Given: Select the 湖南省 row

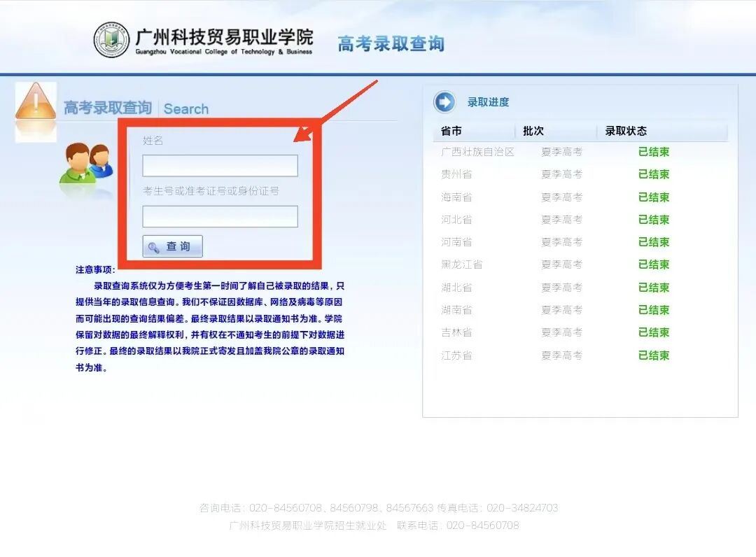Looking at the screenshot, I should pos(580,310).
